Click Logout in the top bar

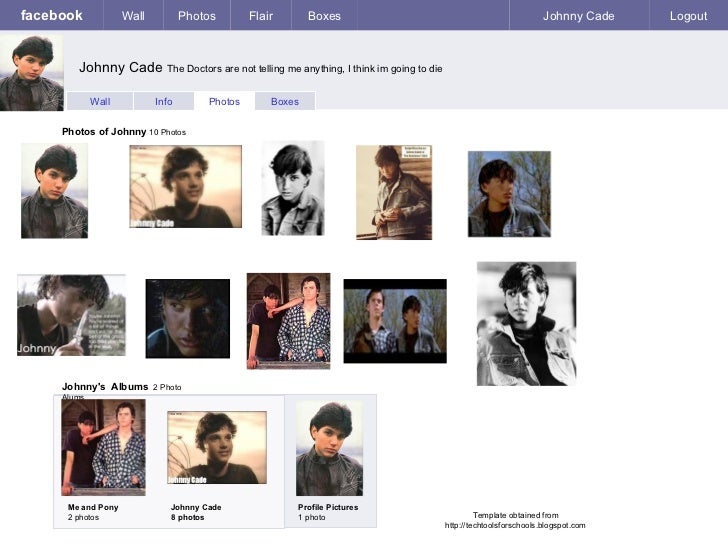point(688,16)
